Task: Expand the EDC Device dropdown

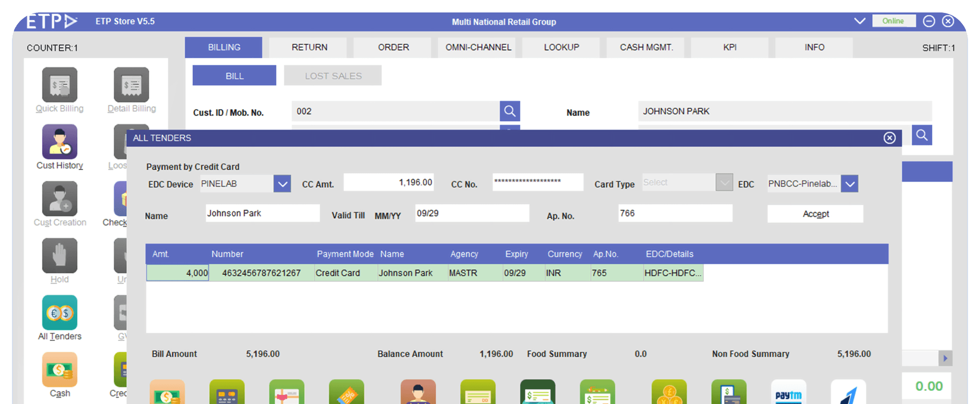Action: pyautogui.click(x=282, y=184)
